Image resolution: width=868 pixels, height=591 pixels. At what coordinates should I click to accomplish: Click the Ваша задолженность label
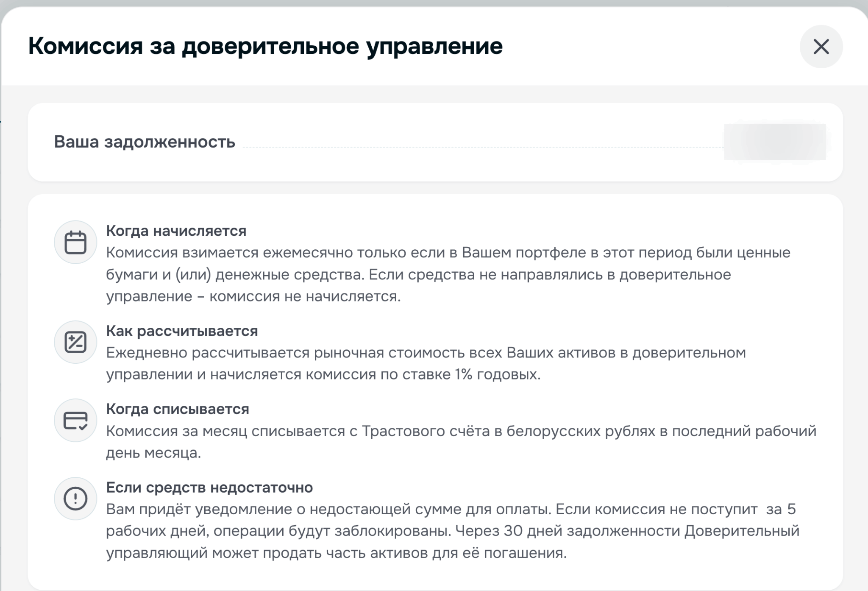click(x=145, y=142)
